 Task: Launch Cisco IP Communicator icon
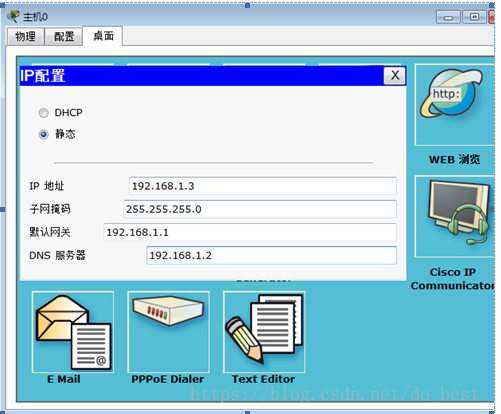455,216
